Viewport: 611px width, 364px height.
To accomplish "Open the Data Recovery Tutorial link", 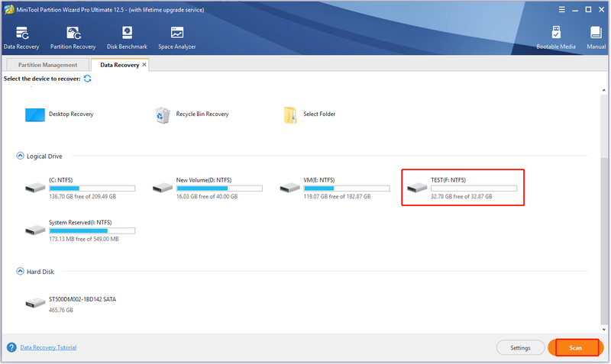I will coord(48,347).
